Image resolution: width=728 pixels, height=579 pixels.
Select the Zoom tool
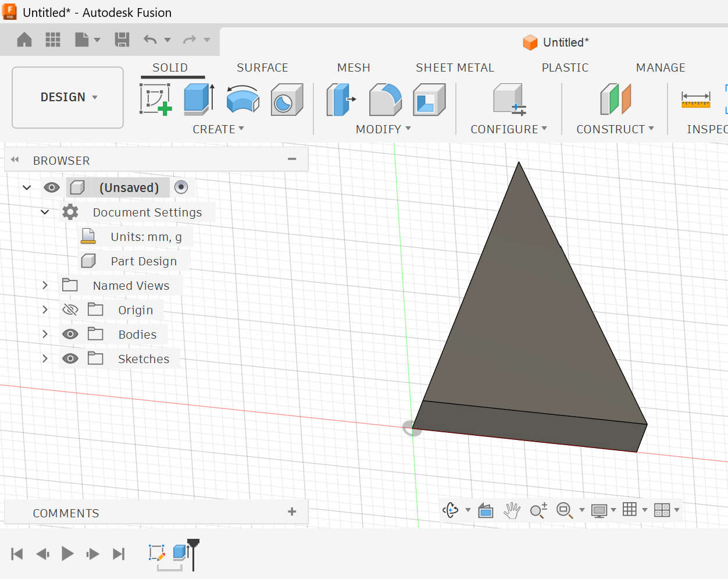(538, 510)
